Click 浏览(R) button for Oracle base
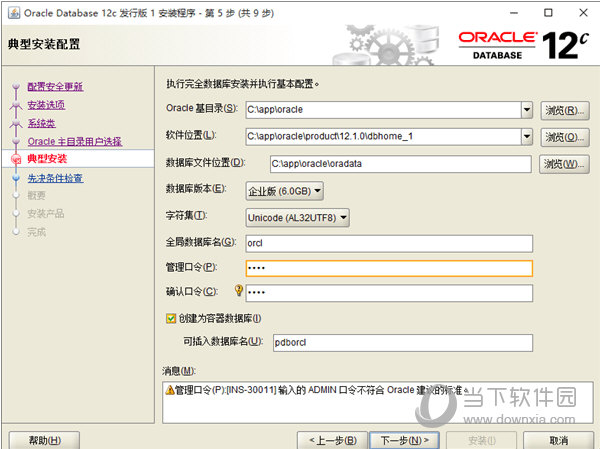The width and height of the screenshot is (600, 449). [564, 111]
